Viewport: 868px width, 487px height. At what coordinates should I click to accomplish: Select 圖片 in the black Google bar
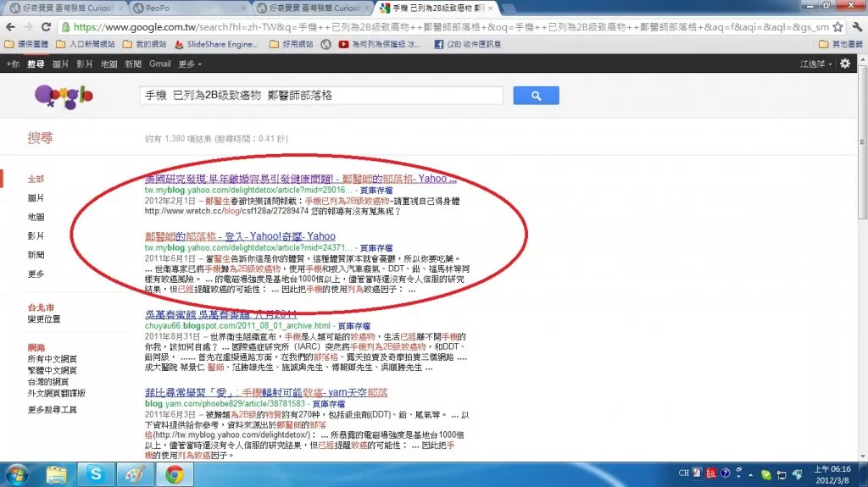pos(60,64)
